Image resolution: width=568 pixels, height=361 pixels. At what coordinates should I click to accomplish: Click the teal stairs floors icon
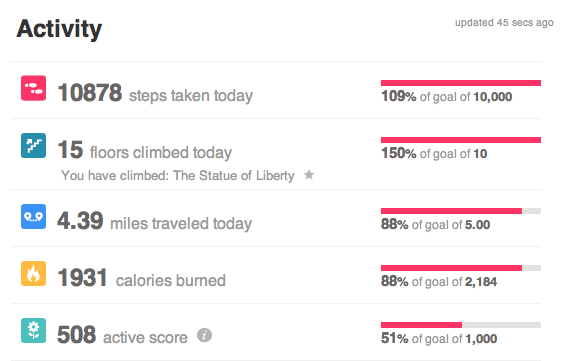click(x=33, y=146)
